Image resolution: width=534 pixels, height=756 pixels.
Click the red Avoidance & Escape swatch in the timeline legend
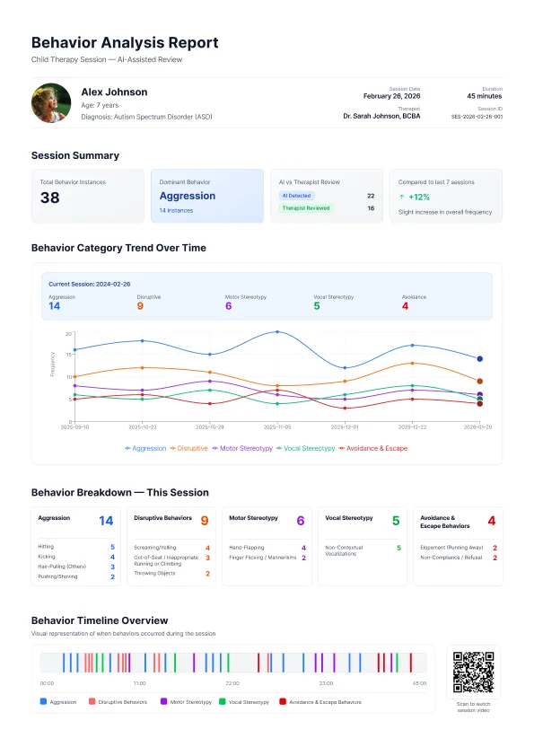pos(283,701)
